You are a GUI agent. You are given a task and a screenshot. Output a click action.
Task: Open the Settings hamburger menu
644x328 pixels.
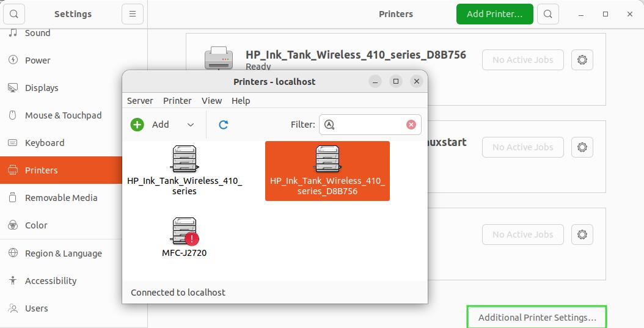132,14
